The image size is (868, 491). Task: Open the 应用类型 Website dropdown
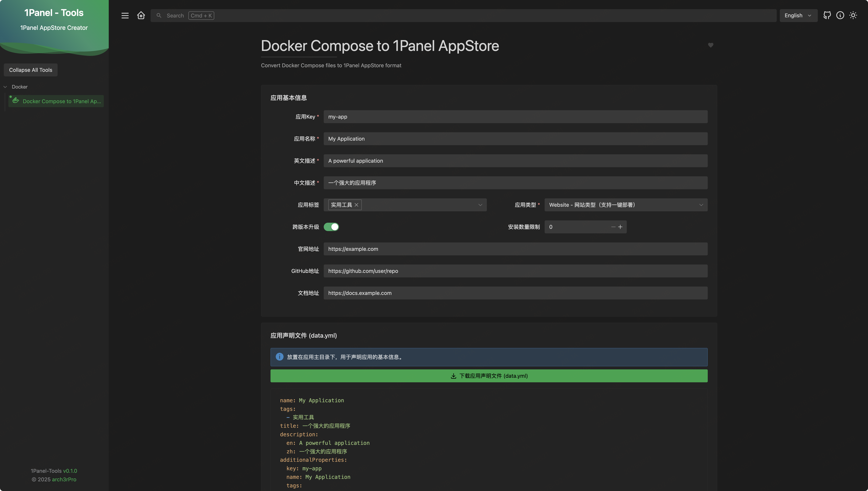[626, 205]
